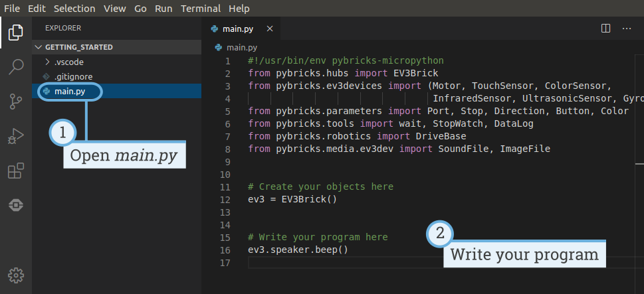Open the Run menu
Screen dimensions: 644x294
163,9
